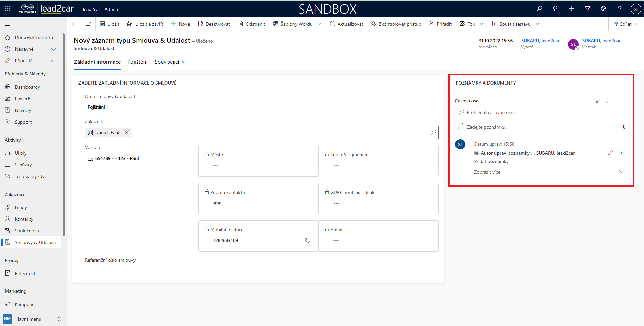Collapse the left navigation hamburger menu
Image resolution: width=644 pixels, height=326 pixels.
(x=7, y=24)
